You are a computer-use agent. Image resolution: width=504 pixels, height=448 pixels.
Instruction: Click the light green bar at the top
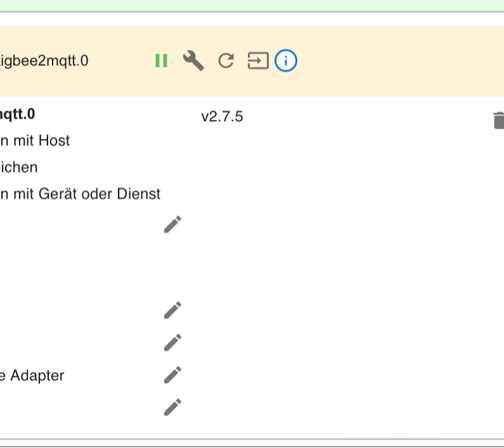252,6
